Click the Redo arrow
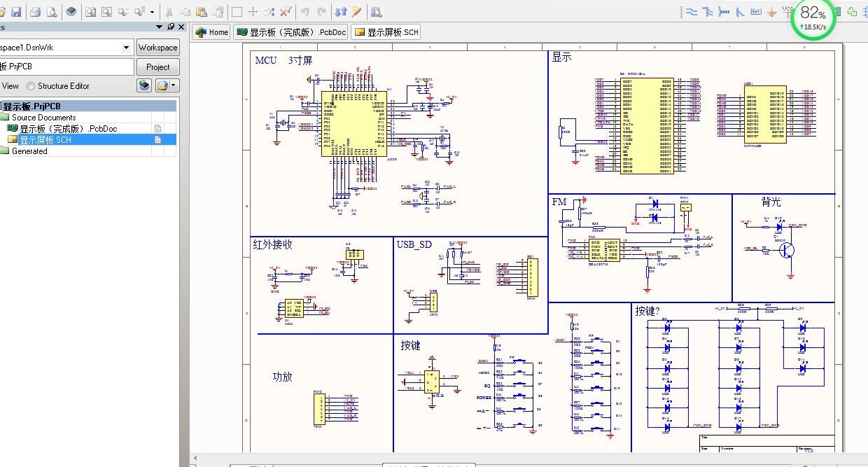This screenshot has height=467, width=868. pyautogui.click(x=321, y=11)
